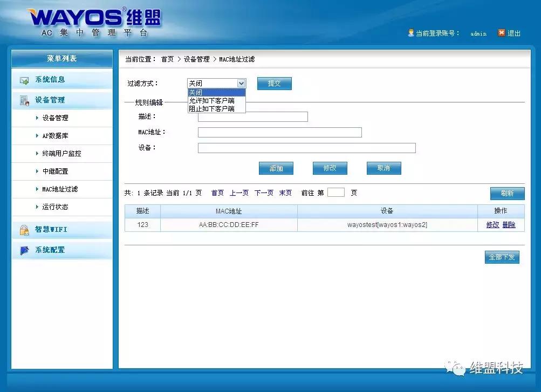Click the red logout icon
541x392 pixels.
pos(501,33)
